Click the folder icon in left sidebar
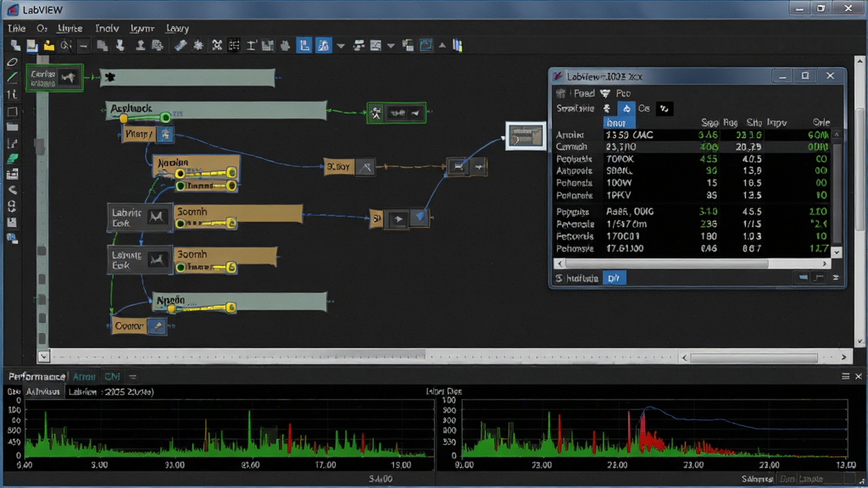The image size is (868, 488). [12, 127]
